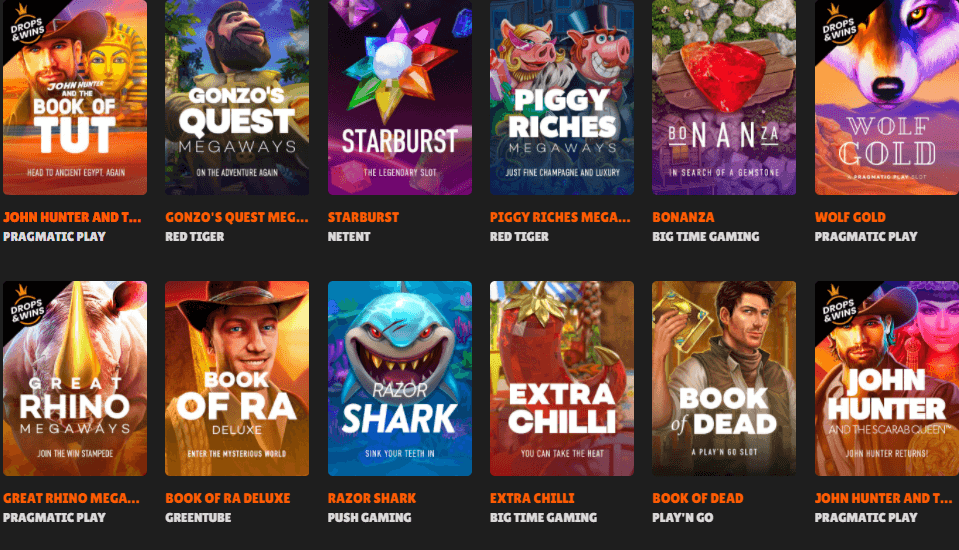This screenshot has width=959, height=550.
Task: Launch the Gonzo's Quest Megaways tile
Action: (x=237, y=97)
